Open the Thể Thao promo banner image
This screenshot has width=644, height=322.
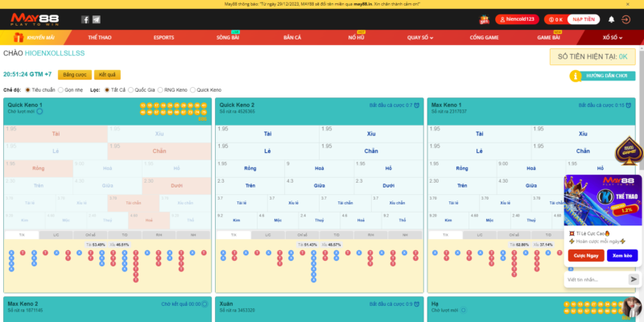point(602,200)
